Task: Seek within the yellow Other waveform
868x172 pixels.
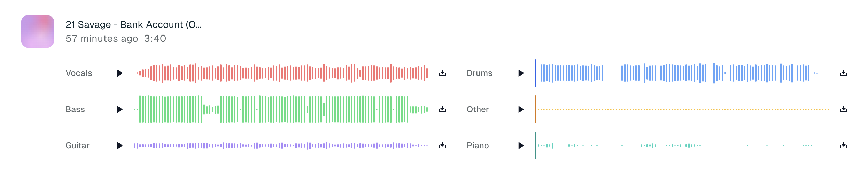Action: [682, 109]
